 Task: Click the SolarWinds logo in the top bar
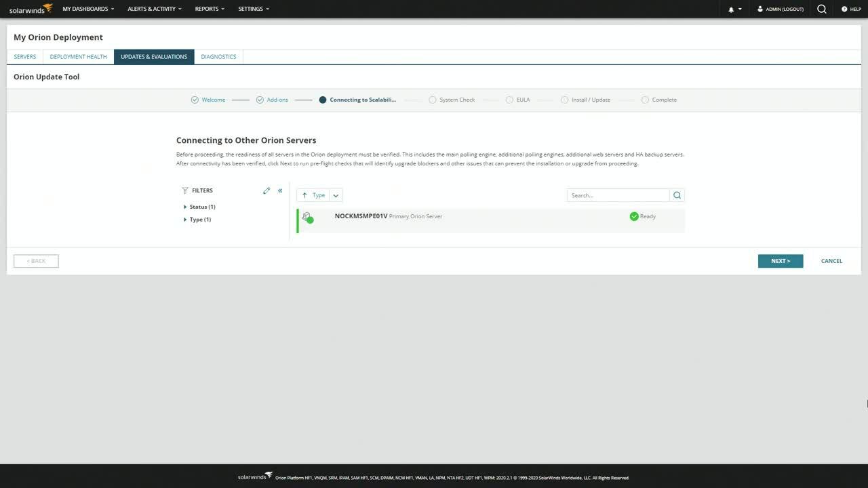tap(29, 9)
